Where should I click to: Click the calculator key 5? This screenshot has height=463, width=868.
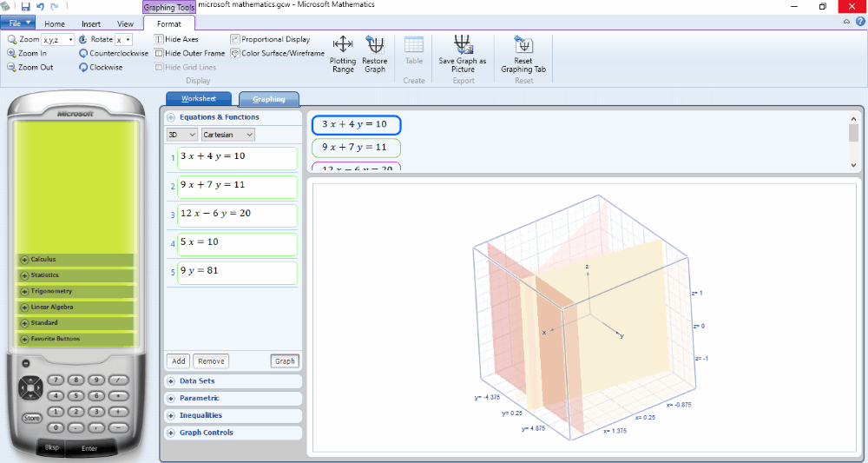click(76, 395)
